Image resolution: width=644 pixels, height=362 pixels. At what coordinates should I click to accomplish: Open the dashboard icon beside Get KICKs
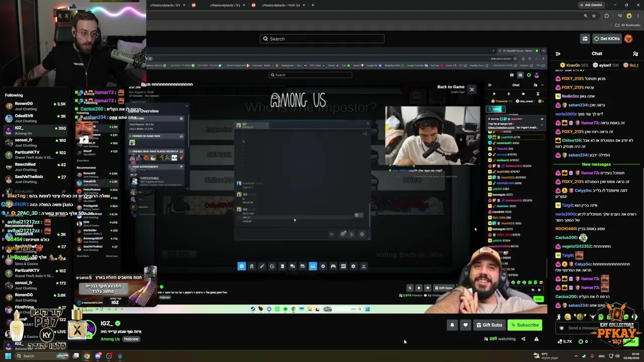[x=585, y=39]
